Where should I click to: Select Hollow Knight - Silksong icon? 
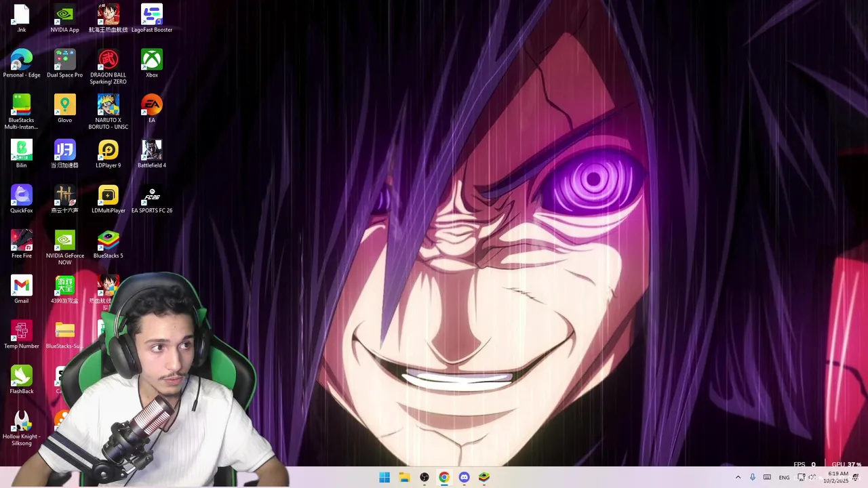[22, 429]
